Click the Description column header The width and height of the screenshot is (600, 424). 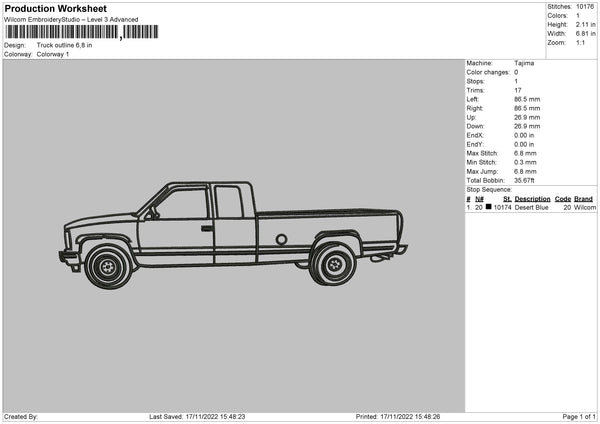(x=533, y=199)
